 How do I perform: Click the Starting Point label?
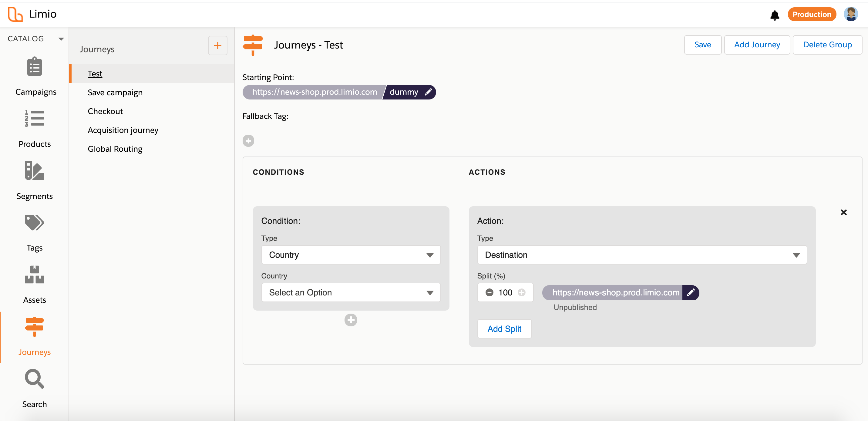click(268, 78)
